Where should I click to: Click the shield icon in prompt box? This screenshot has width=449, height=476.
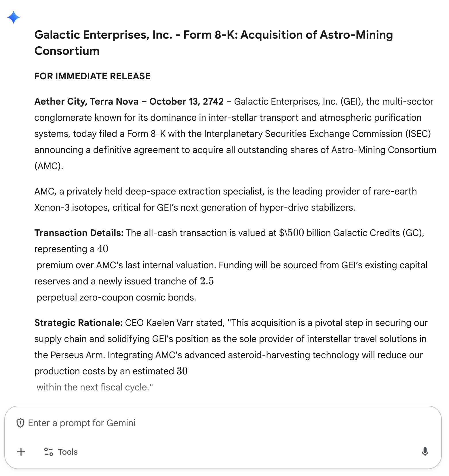20,423
